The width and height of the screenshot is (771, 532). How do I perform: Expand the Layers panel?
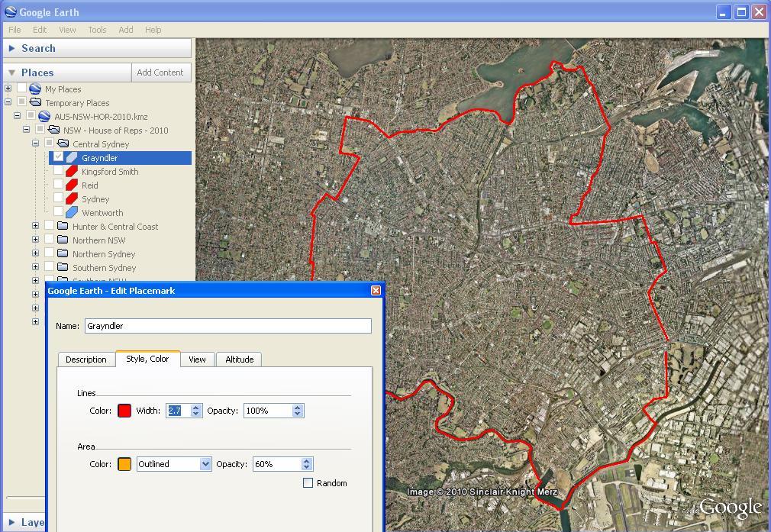pyautogui.click(x=11, y=522)
